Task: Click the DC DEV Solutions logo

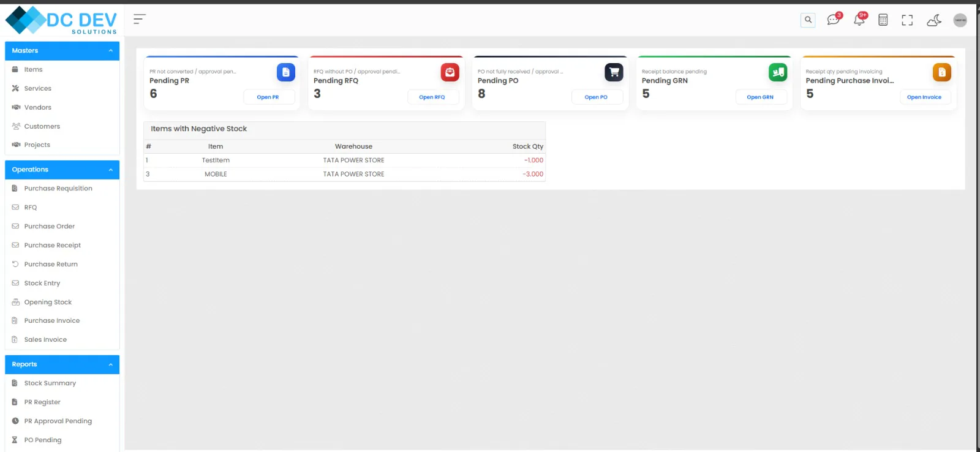Action: [61, 20]
